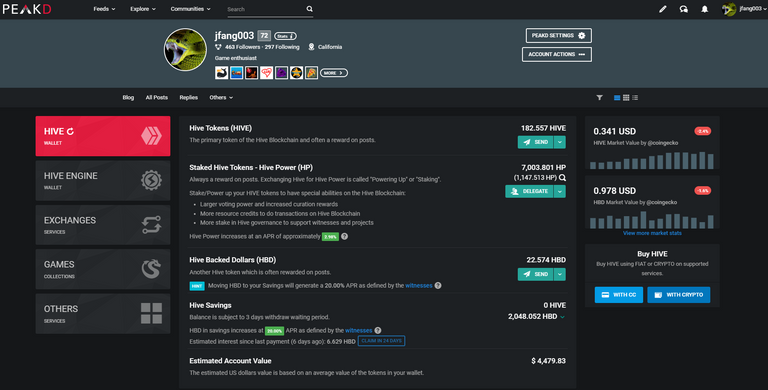Viewport: 768px width, 390px height.
Task: Open the chat bubbles icon
Action: [684, 9]
